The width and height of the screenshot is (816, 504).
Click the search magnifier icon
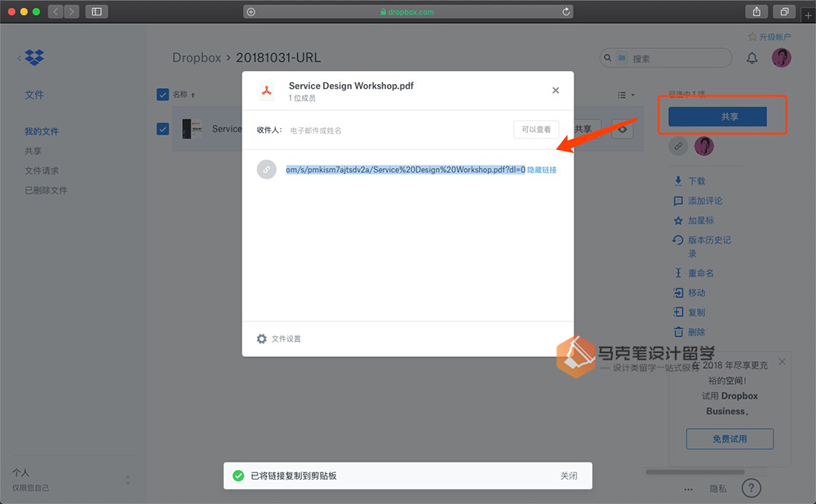[608, 58]
